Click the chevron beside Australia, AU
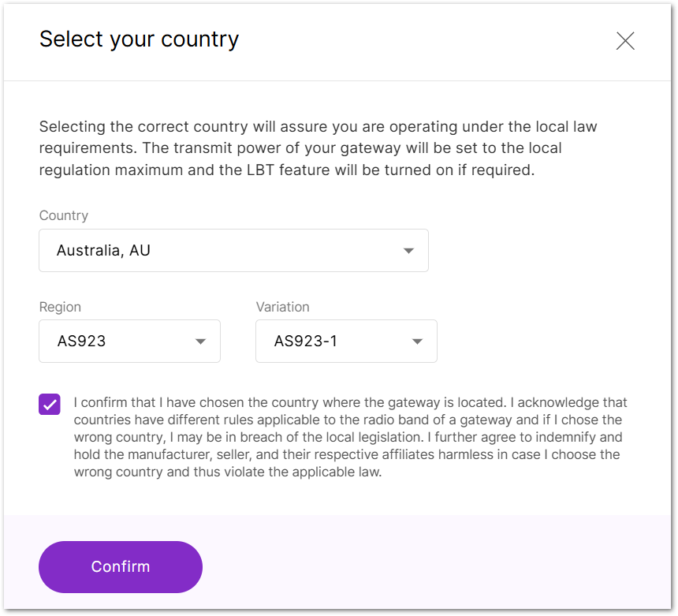This screenshot has height=616, width=678. pyautogui.click(x=408, y=250)
